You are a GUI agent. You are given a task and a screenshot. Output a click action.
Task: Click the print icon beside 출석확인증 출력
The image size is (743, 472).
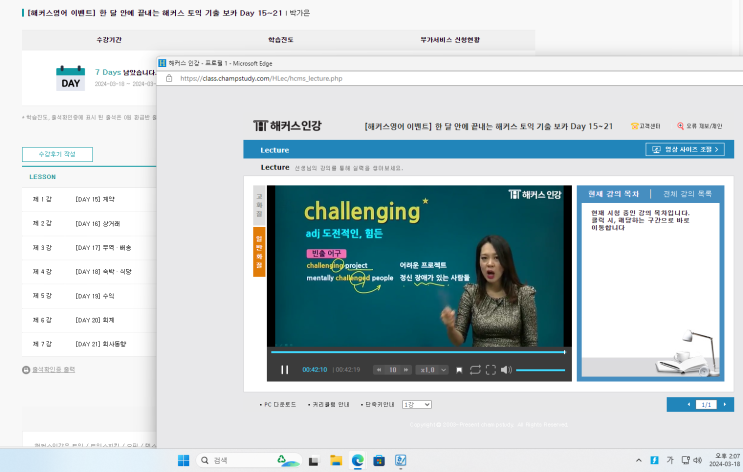(26, 370)
